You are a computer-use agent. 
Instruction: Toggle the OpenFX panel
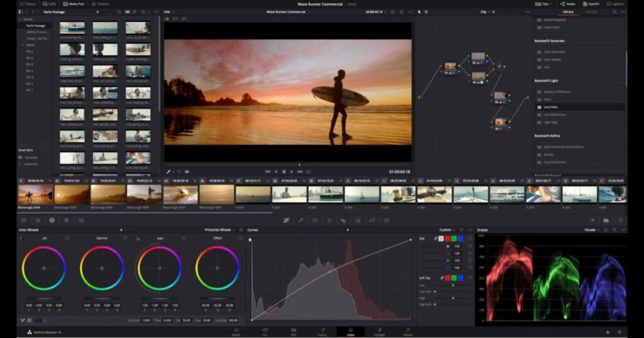tap(591, 4)
